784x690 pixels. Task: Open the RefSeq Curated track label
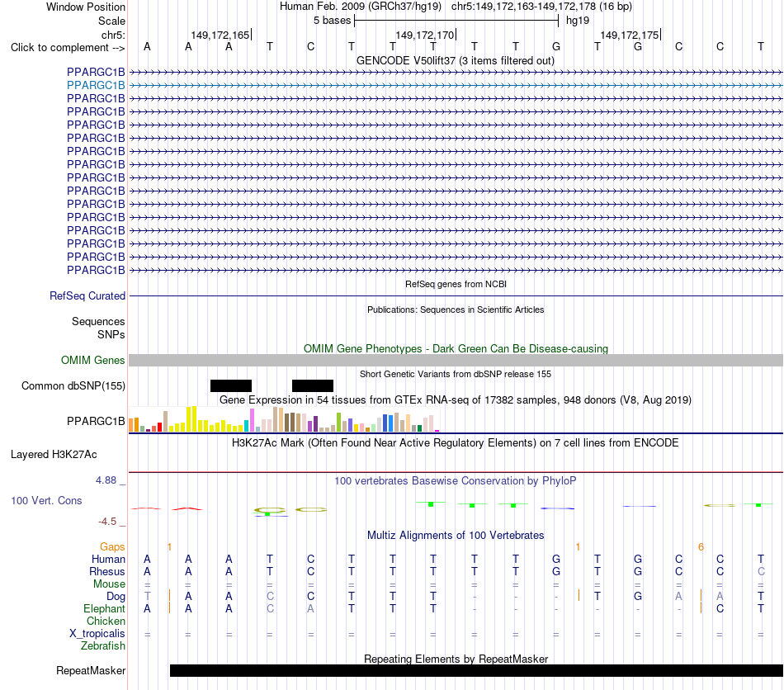87,296
